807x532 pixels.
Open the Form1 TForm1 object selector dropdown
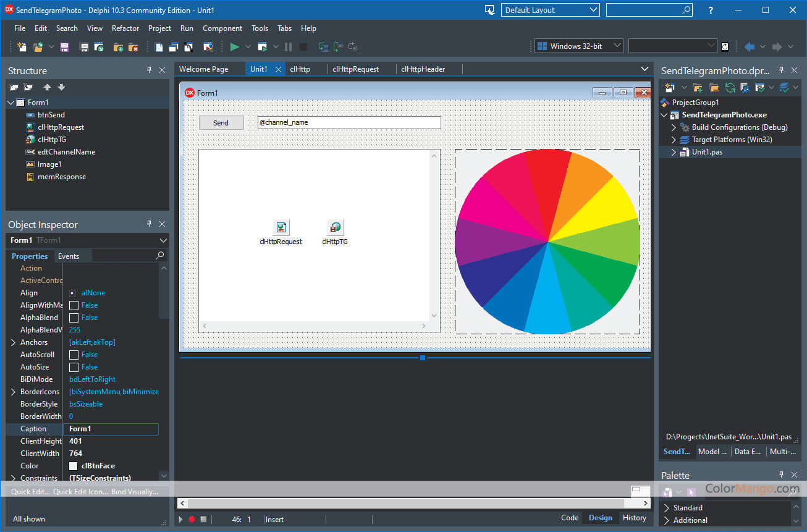click(x=163, y=240)
